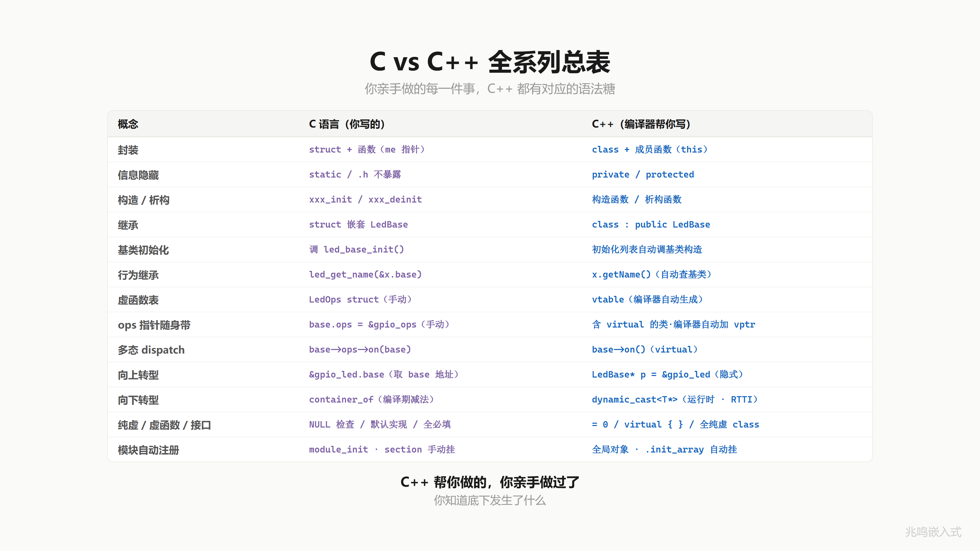Click cell '构造函数 / 析构函数'
Screen dimensions: 980x551
pos(636,200)
